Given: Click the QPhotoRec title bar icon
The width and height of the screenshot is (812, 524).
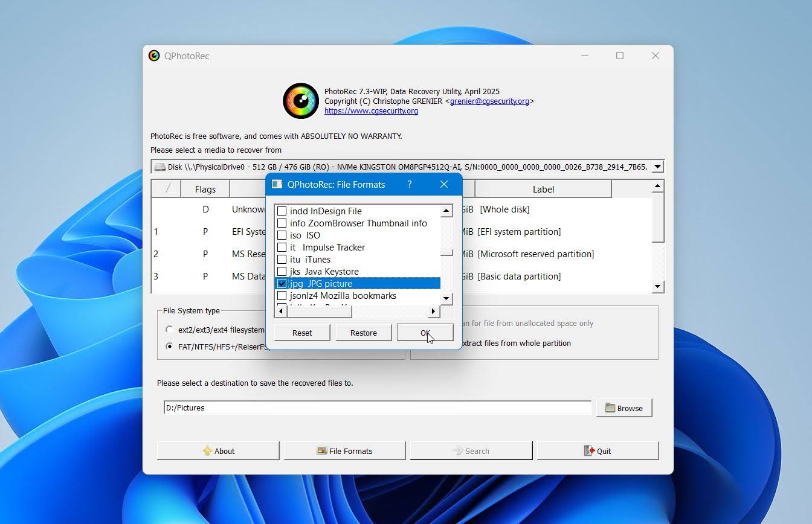Looking at the screenshot, I should point(153,56).
